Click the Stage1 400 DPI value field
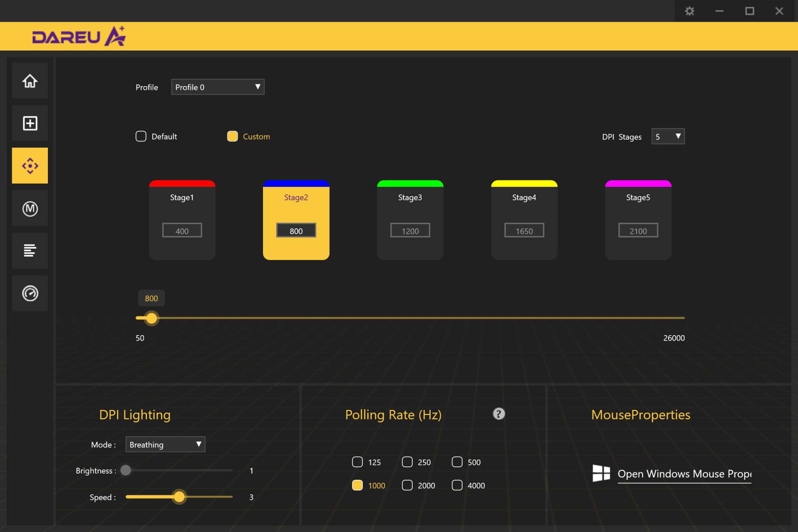Image resolution: width=798 pixels, height=532 pixels. coord(182,231)
